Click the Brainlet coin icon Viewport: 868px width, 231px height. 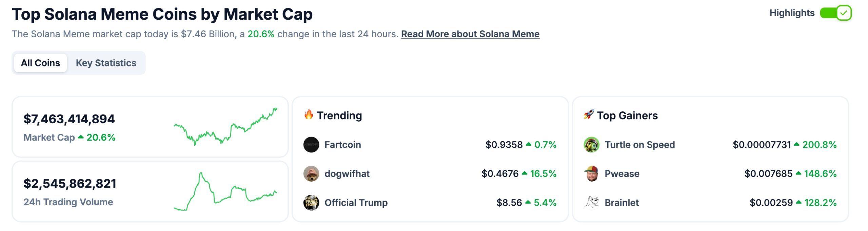[591, 203]
